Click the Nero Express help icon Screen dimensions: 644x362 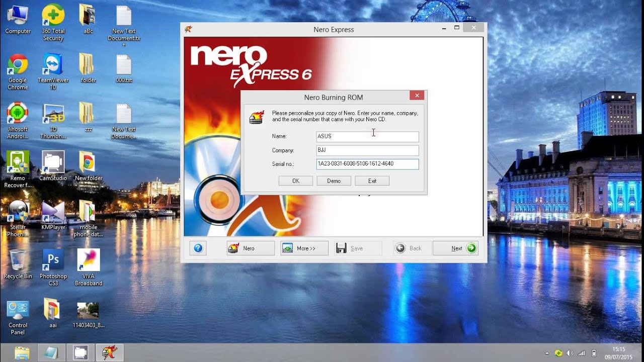click(198, 248)
